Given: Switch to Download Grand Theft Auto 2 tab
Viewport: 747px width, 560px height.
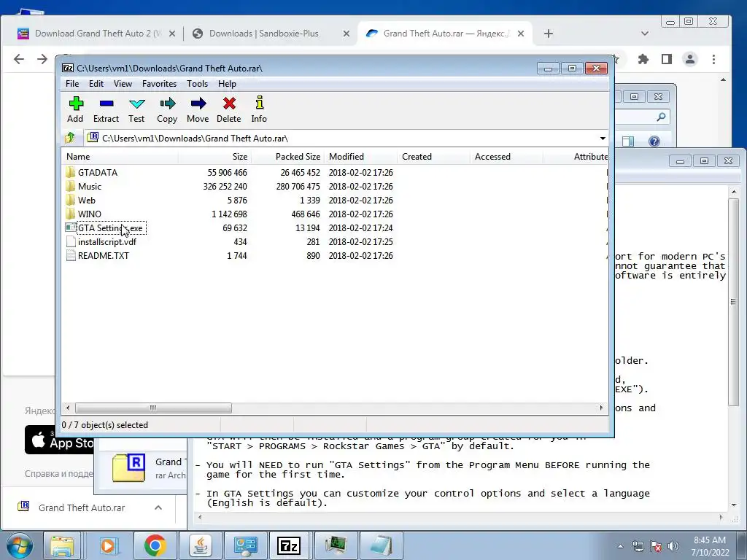Looking at the screenshot, I should pyautogui.click(x=96, y=34).
